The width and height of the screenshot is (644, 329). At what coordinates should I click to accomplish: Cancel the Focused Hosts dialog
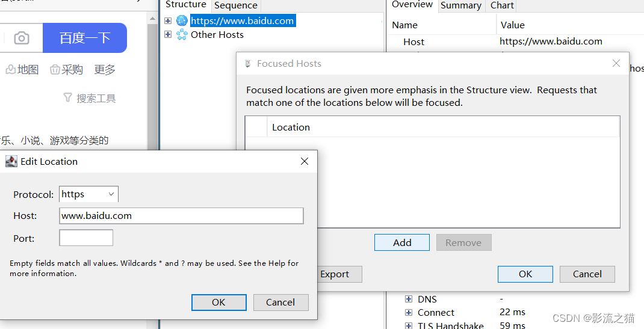coord(587,274)
